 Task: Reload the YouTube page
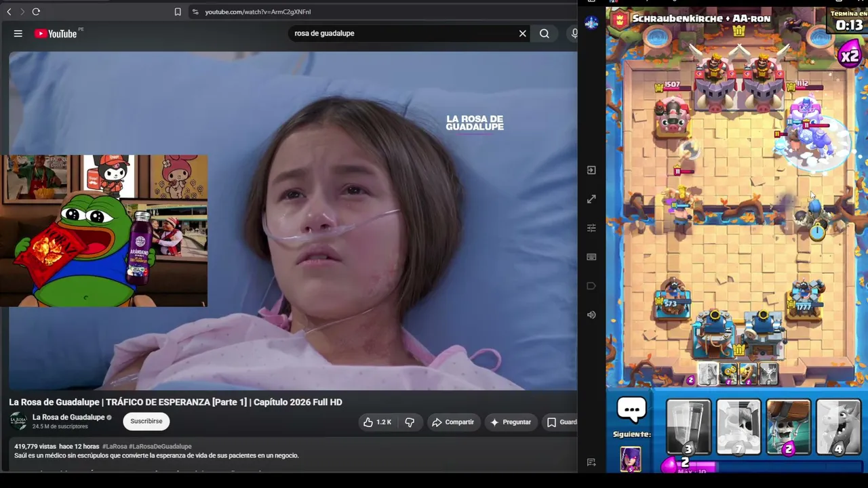tap(36, 12)
